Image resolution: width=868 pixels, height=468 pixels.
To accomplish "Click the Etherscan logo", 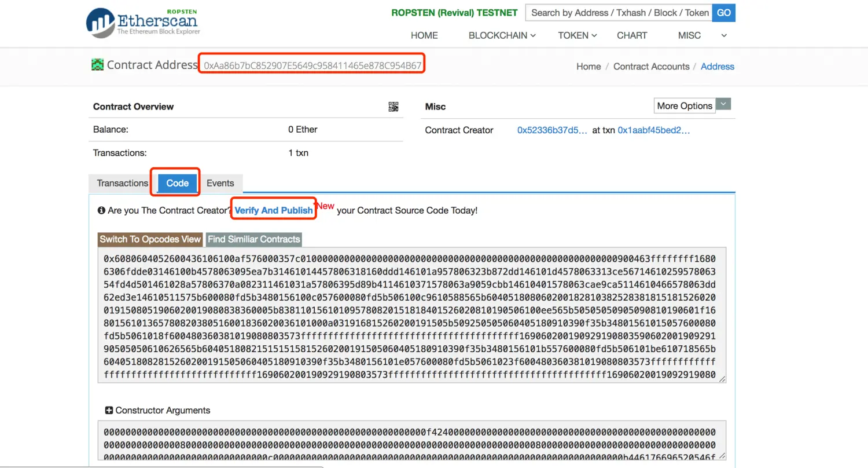I will 143,23.
